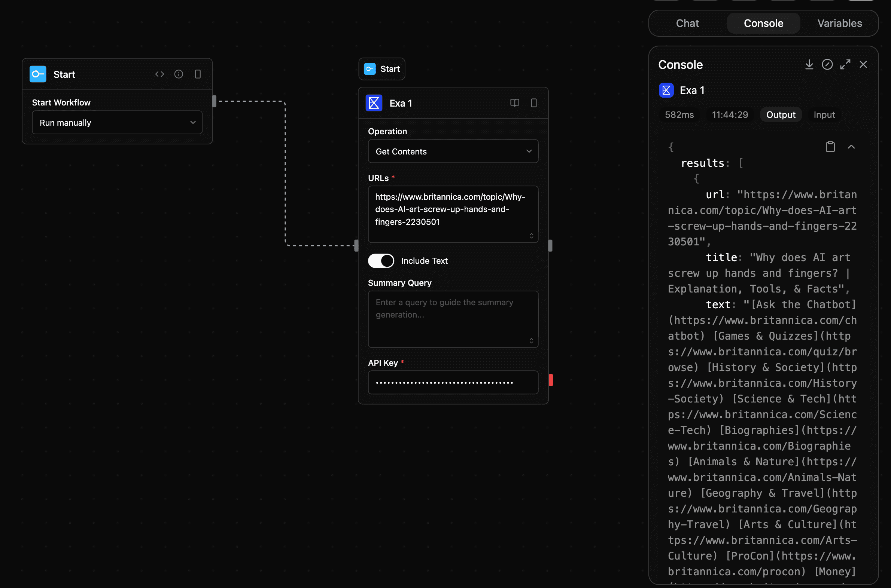The width and height of the screenshot is (891, 588).
Task: Select the Output view in the console
Action: coord(781,115)
